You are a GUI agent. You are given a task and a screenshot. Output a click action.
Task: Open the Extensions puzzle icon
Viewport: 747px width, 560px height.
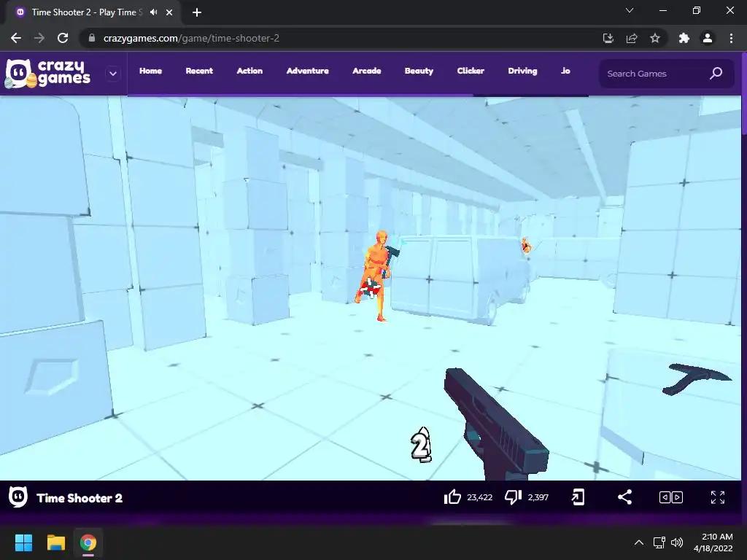pyautogui.click(x=684, y=38)
